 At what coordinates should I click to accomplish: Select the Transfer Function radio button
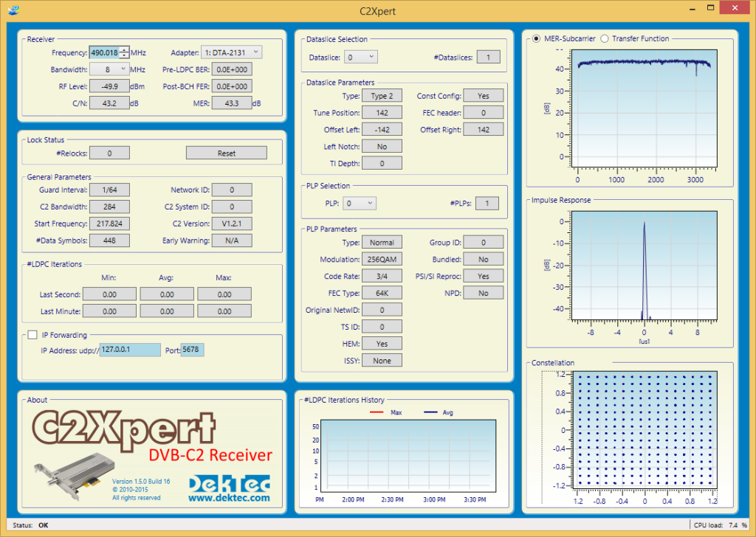[603, 38]
